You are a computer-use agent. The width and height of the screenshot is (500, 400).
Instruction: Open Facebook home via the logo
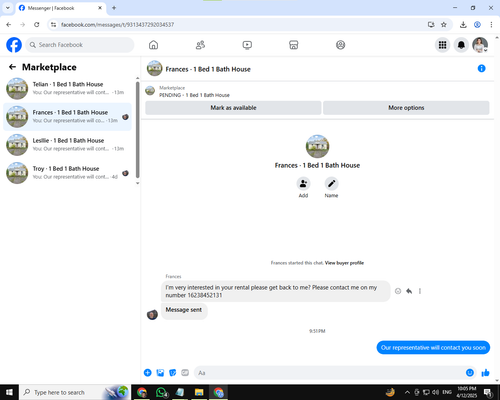pyautogui.click(x=14, y=45)
